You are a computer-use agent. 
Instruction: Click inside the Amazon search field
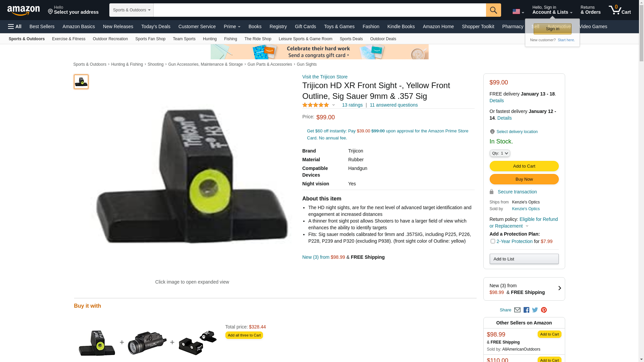point(320,10)
